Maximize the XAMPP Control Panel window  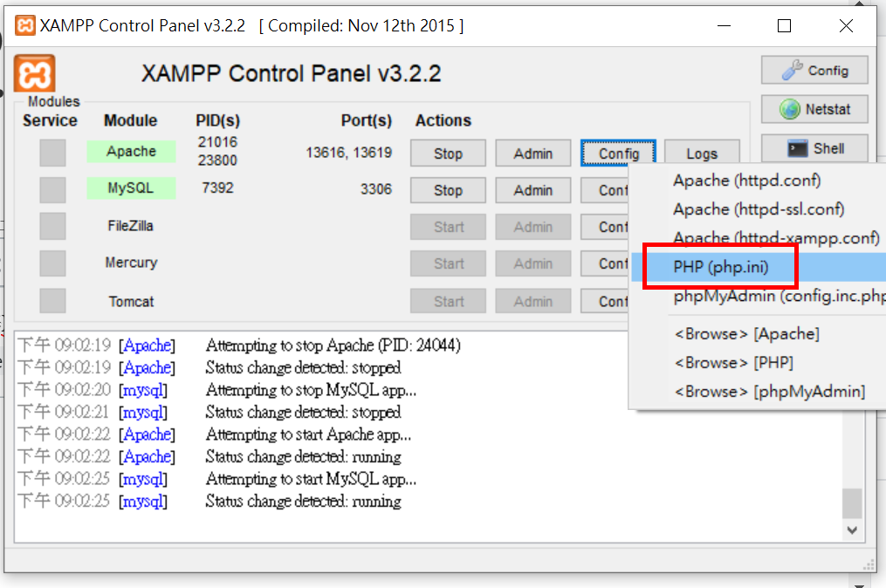(x=784, y=26)
